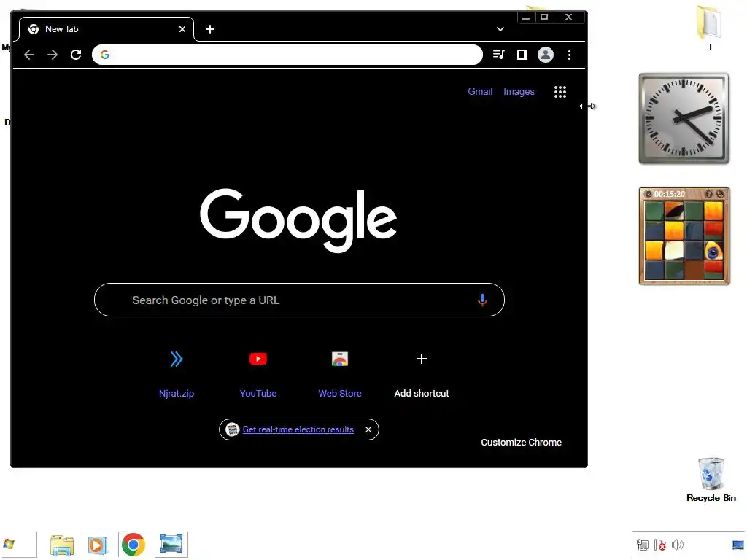Image resolution: width=747 pixels, height=560 pixels.
Task: Start voice search with the microphone
Action: click(x=482, y=300)
